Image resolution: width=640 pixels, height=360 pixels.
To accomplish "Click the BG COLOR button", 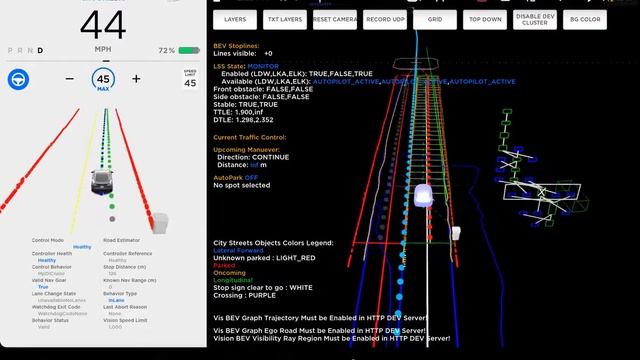I will [x=585, y=19].
